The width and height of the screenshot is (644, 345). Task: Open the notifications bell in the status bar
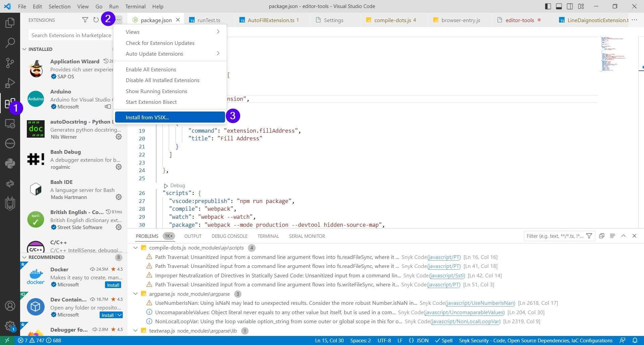pyautogui.click(x=635, y=340)
